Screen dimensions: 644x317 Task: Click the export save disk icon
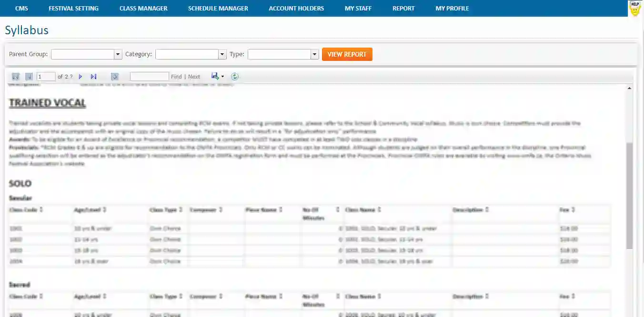point(215,76)
